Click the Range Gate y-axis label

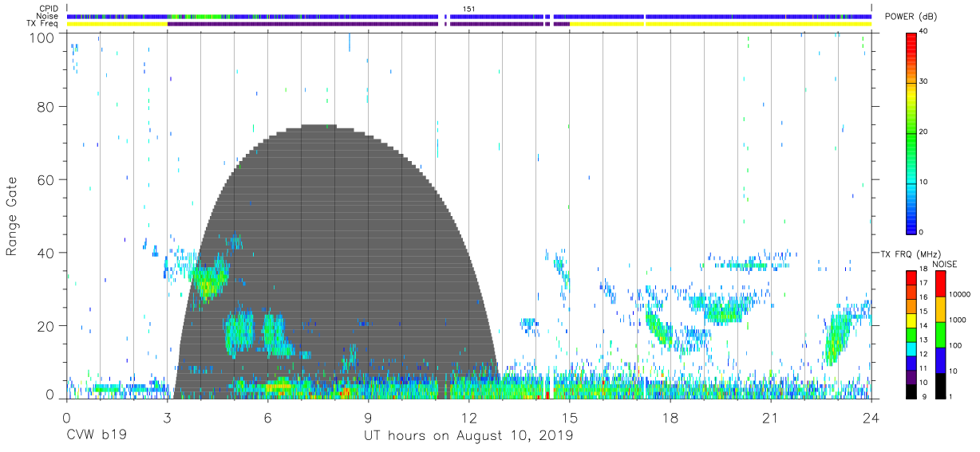click(12, 217)
